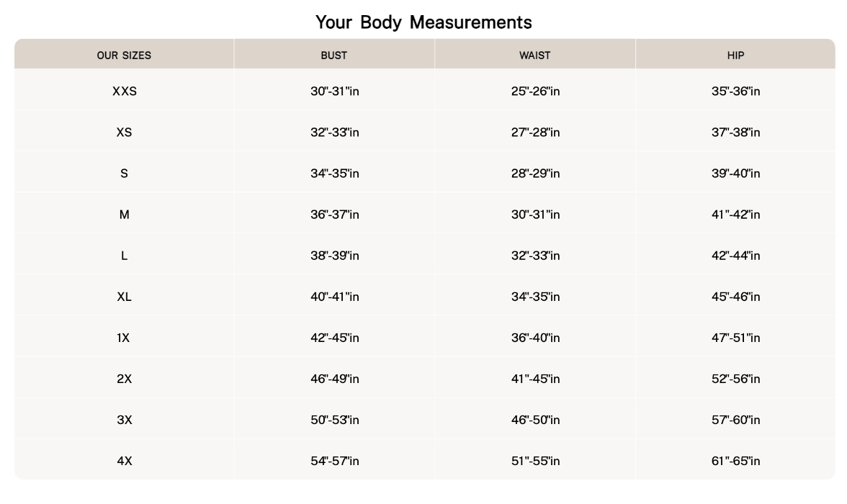Click the S size label
This screenshot has height=504, width=847.
(x=124, y=174)
